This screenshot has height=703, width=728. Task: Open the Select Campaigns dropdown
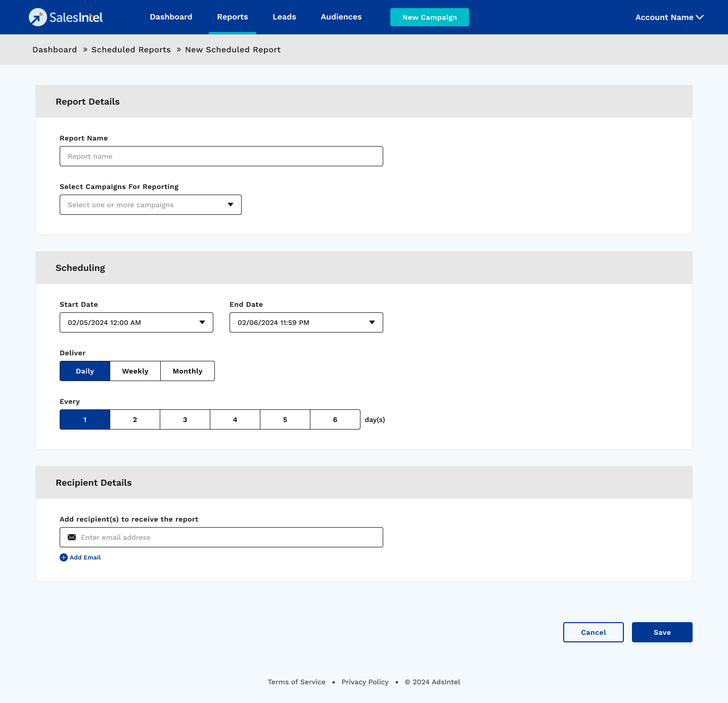point(151,205)
